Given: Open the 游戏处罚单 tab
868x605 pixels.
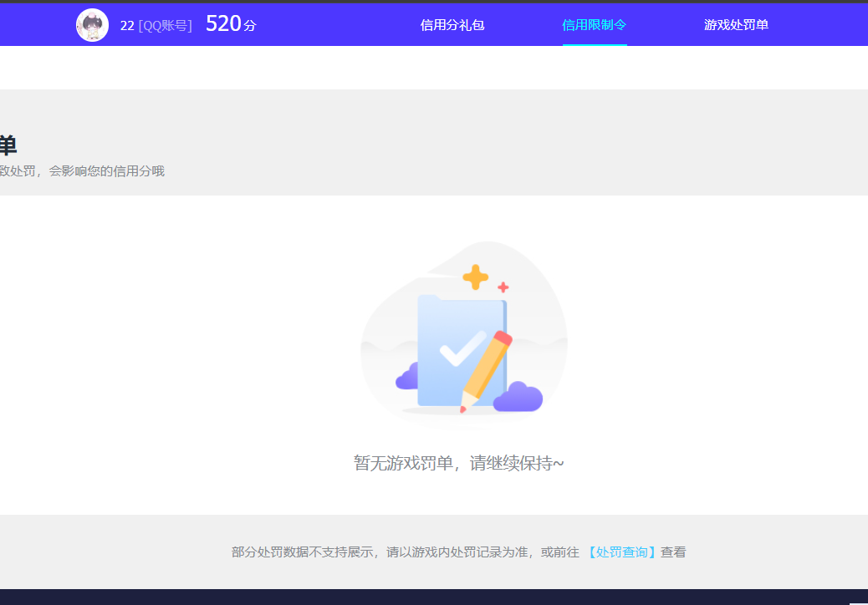Looking at the screenshot, I should click(736, 25).
